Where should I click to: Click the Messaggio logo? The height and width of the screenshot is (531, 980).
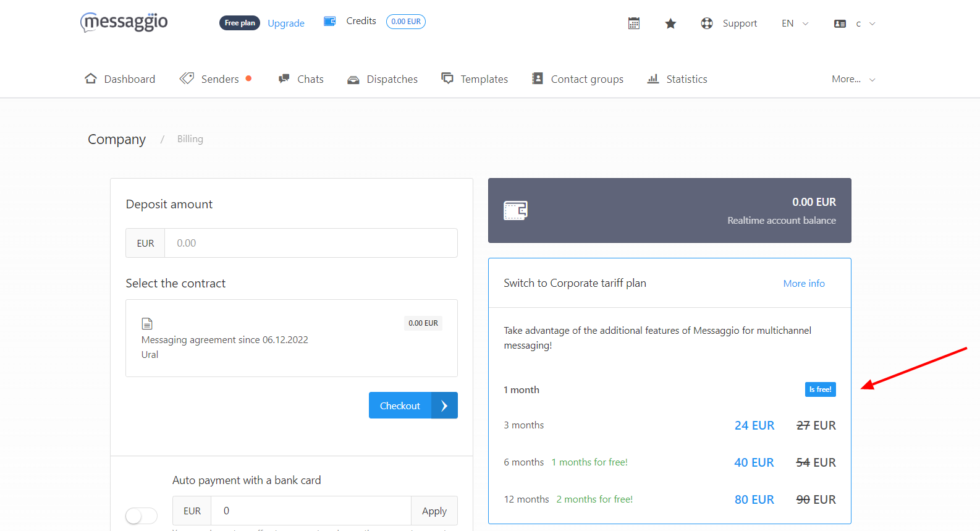tap(124, 22)
